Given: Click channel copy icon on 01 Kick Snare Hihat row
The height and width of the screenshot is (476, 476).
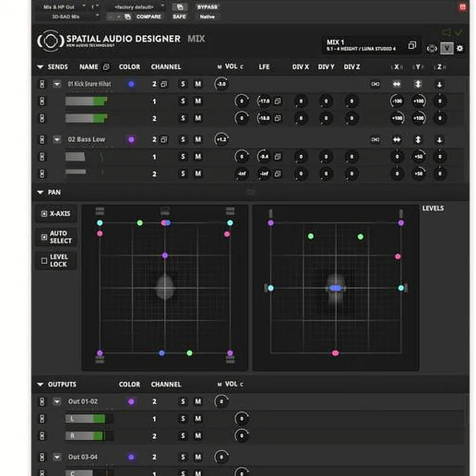Looking at the screenshot, I should [x=164, y=84].
